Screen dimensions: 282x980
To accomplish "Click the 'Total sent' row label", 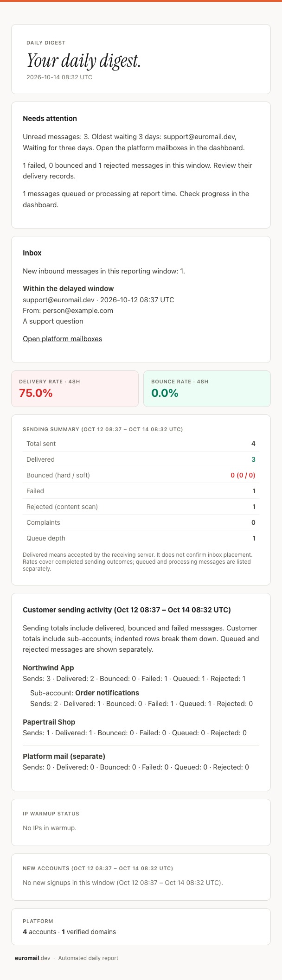I will 41,444.
